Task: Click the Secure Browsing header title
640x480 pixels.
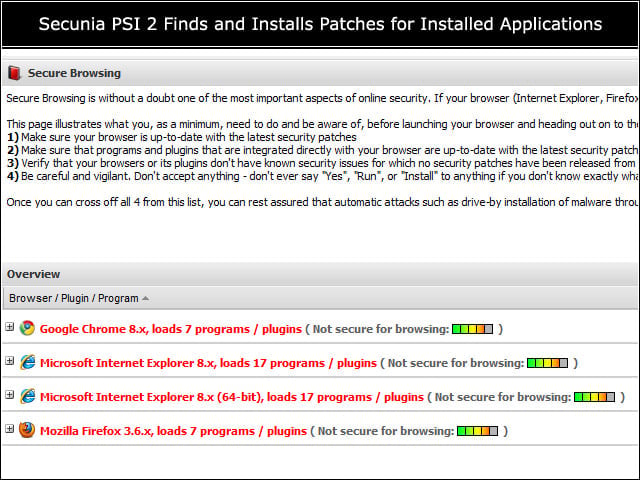Action: click(74, 73)
